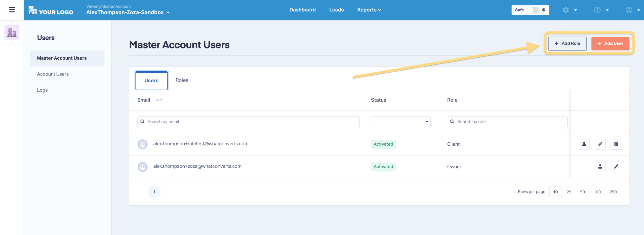The width and height of the screenshot is (644, 235).
Task: Set rows per page to 250
Action: point(613,192)
